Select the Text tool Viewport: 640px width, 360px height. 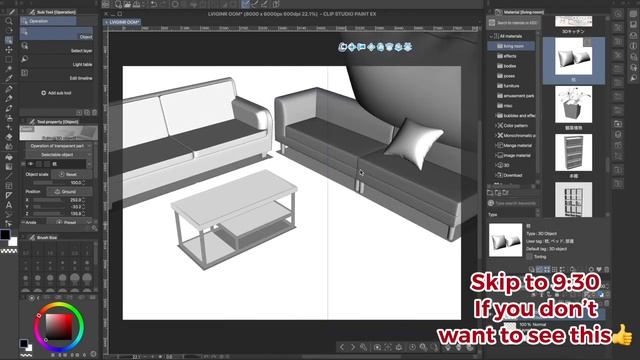click(x=9, y=205)
